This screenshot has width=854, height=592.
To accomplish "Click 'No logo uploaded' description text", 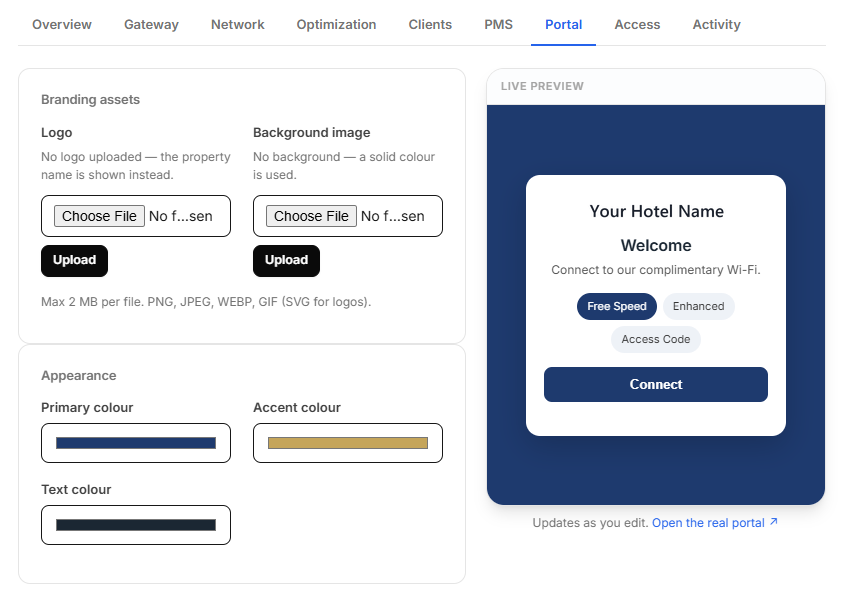I will click(136, 166).
